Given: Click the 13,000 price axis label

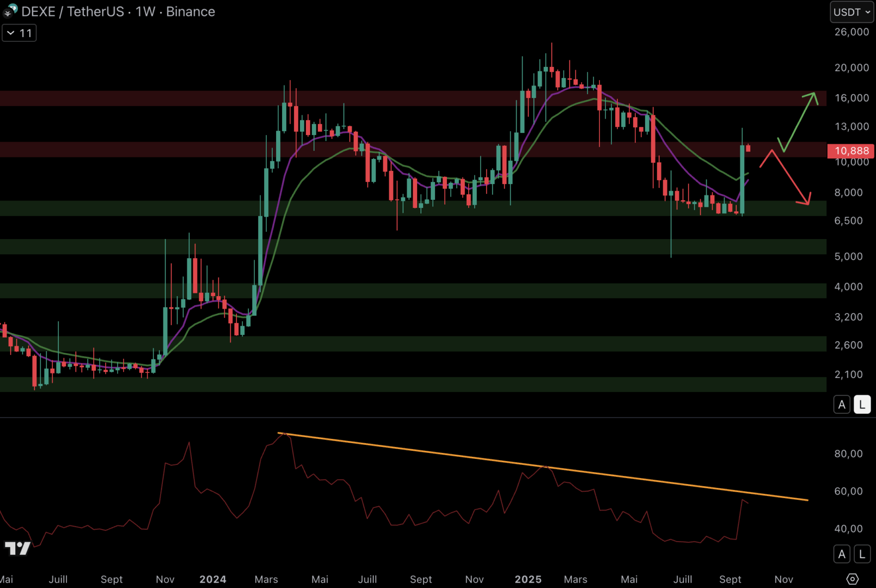Looking at the screenshot, I should tap(852, 126).
